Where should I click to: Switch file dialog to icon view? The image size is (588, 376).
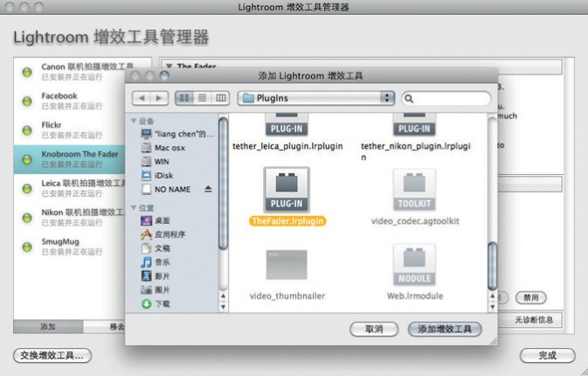coord(184,98)
